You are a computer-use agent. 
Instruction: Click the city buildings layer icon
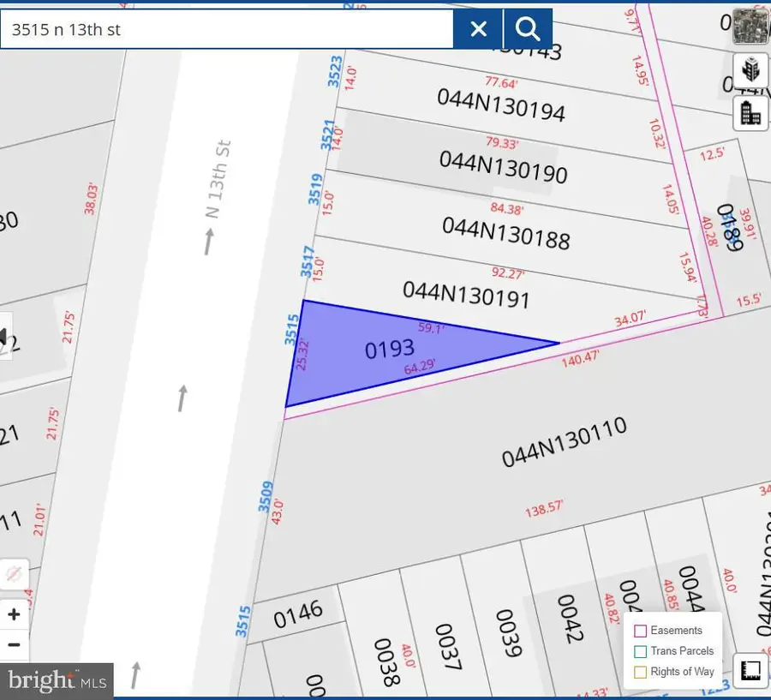[x=750, y=113]
